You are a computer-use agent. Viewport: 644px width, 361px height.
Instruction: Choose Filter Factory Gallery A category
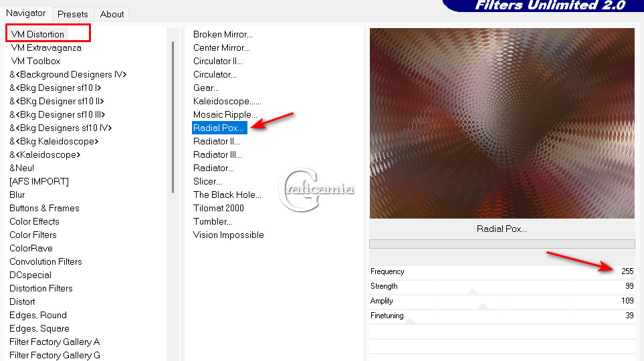pyautogui.click(x=54, y=342)
